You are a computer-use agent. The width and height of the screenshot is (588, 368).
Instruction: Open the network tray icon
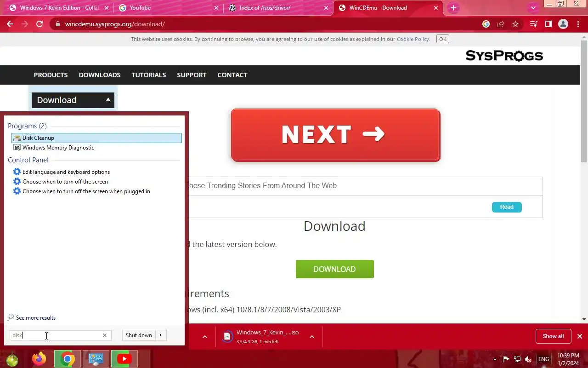pyautogui.click(x=517, y=359)
